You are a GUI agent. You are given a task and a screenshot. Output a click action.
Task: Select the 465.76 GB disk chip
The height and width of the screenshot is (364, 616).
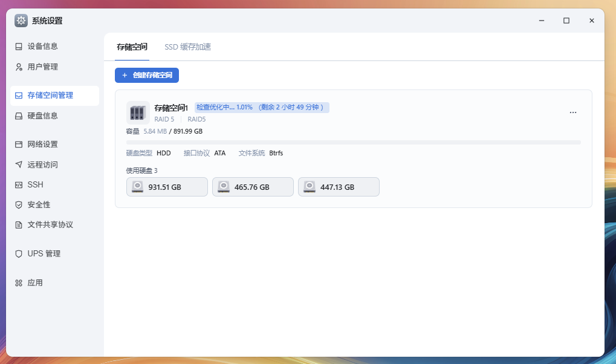coord(253,187)
